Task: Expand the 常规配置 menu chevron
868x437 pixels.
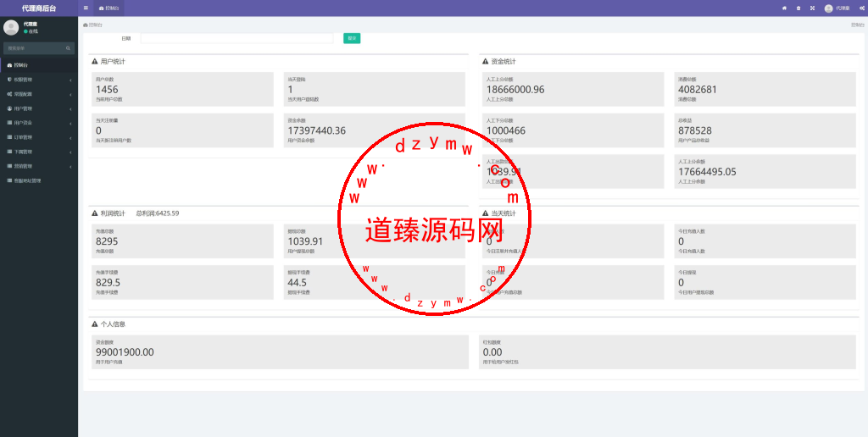Action: (71, 95)
